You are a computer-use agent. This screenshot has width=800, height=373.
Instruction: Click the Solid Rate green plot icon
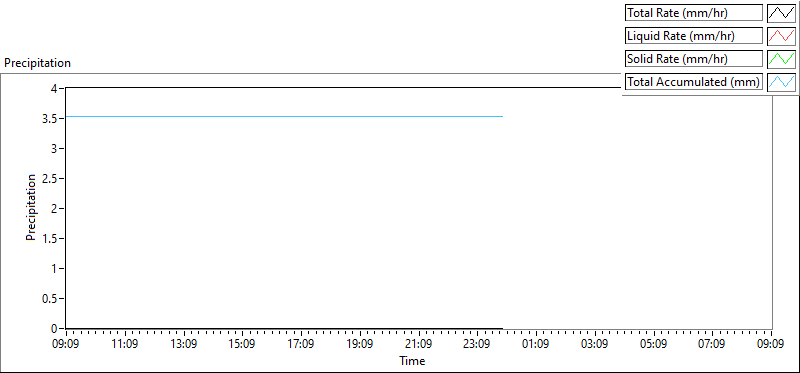point(782,59)
